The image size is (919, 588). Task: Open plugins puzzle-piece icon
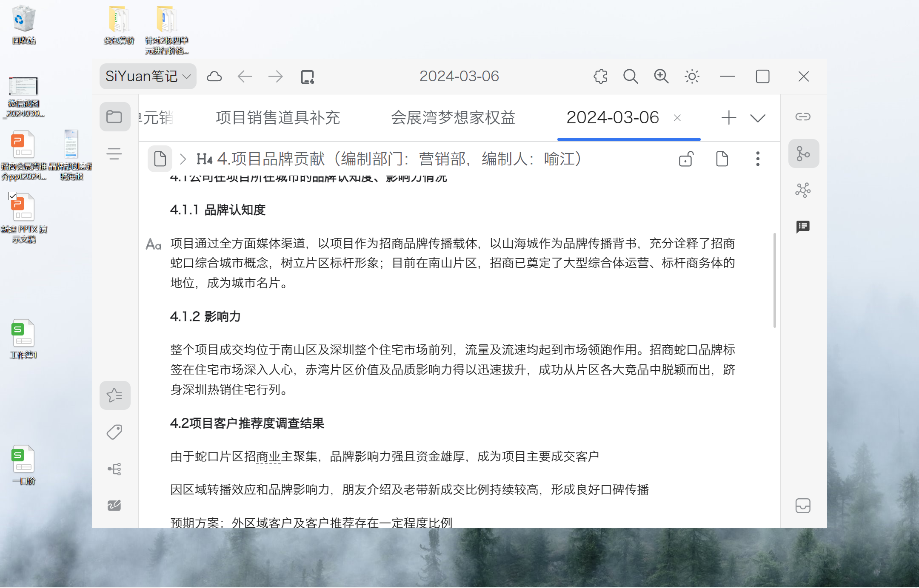(600, 77)
